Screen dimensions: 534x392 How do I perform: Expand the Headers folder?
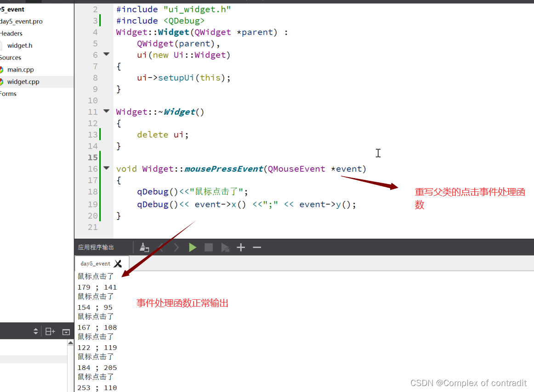point(11,34)
